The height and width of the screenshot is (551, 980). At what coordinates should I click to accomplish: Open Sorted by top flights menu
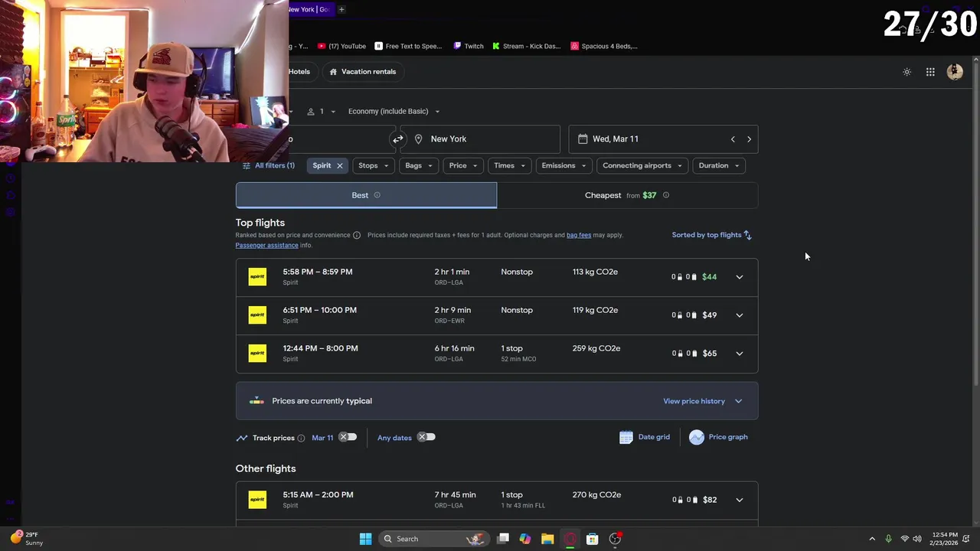[x=712, y=235]
